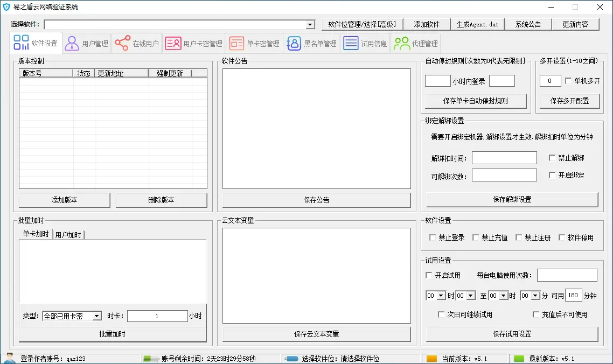Check the 开启试用 option

pos(429,275)
